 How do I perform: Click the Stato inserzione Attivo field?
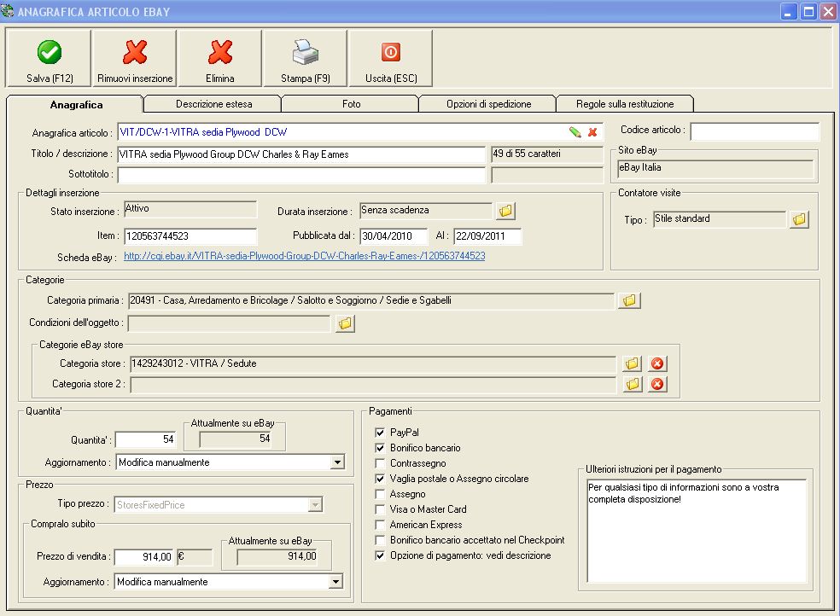click(190, 209)
